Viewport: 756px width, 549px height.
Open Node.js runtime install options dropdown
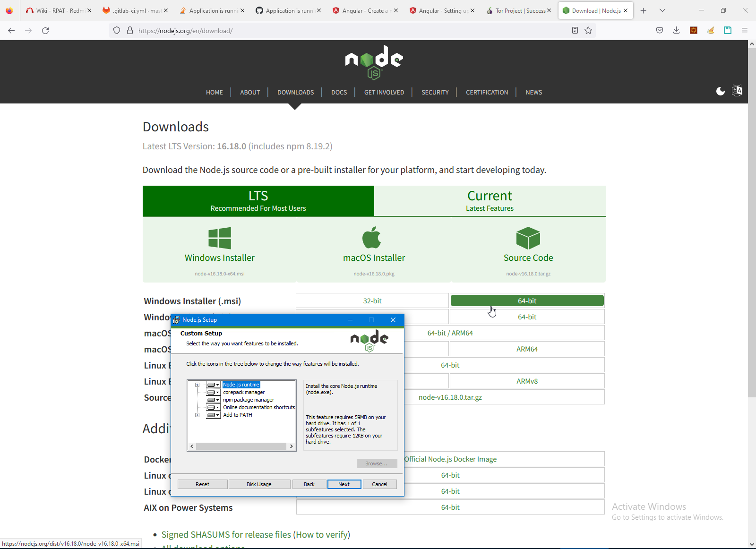tap(214, 385)
